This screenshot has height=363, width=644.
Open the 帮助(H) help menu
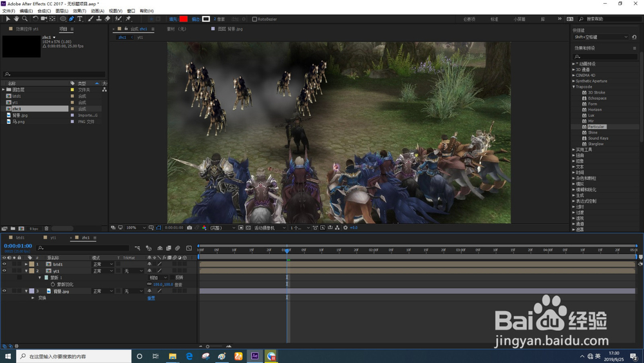point(147,11)
